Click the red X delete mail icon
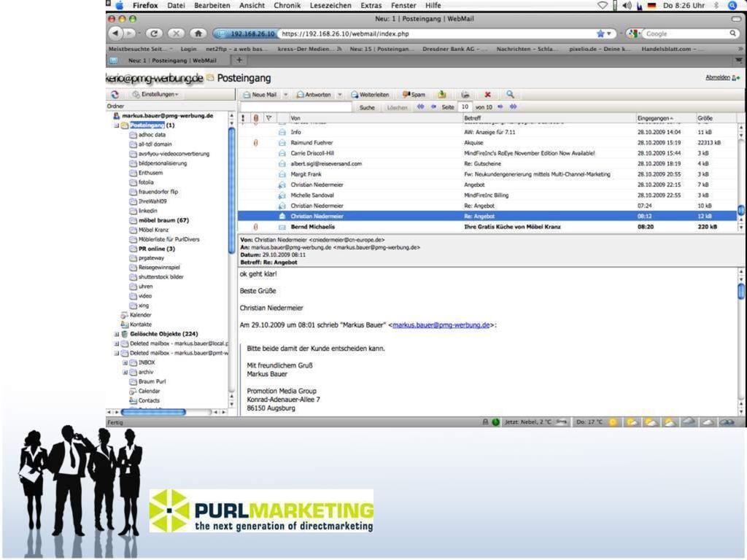The width and height of the screenshot is (747, 560). tap(487, 94)
